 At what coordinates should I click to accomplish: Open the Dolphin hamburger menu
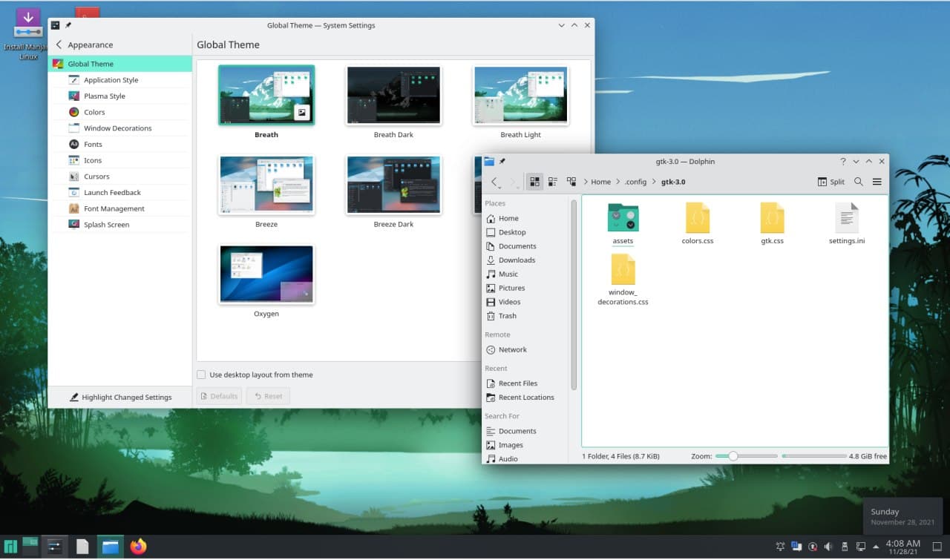[877, 182]
